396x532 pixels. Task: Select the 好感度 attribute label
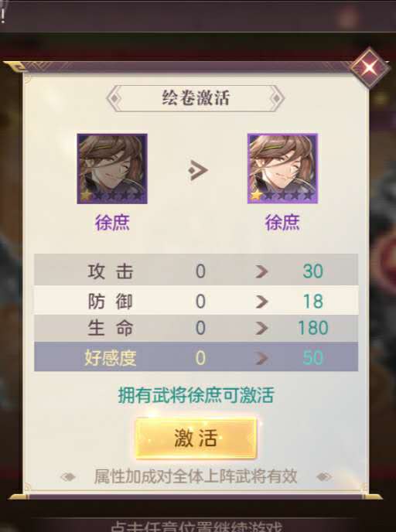(110, 358)
